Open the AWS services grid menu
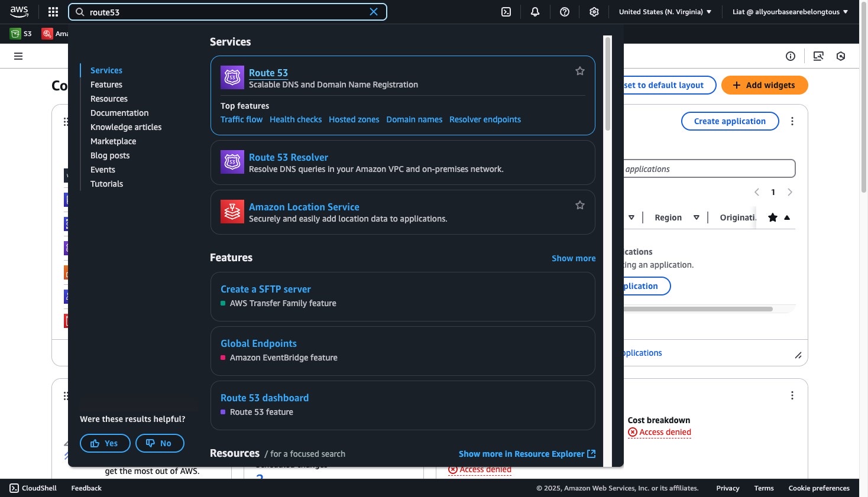This screenshot has width=868, height=497. point(53,12)
